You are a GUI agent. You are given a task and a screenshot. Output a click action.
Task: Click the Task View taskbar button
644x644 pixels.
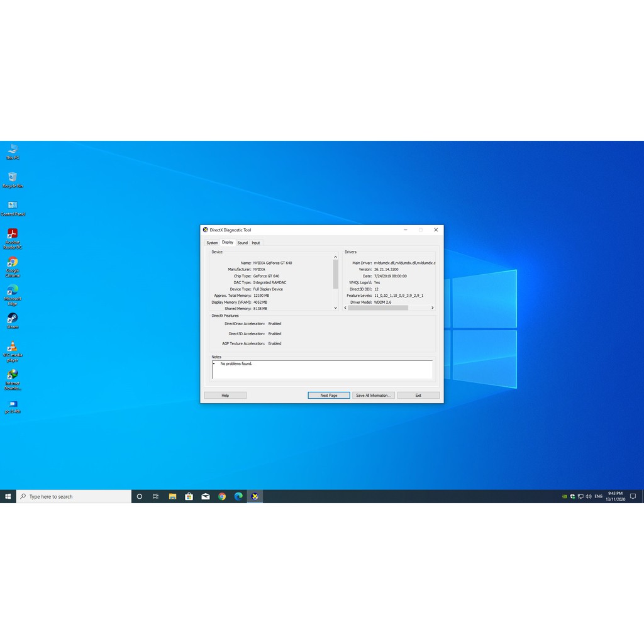point(155,496)
